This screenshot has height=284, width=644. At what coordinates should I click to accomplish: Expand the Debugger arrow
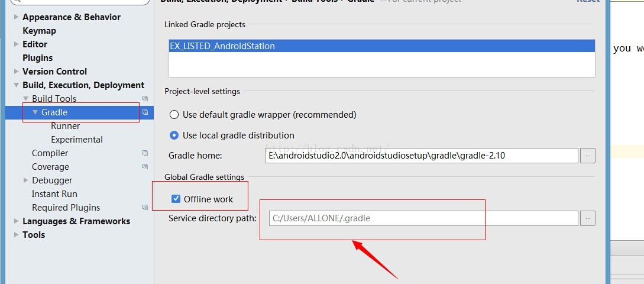click(x=25, y=180)
